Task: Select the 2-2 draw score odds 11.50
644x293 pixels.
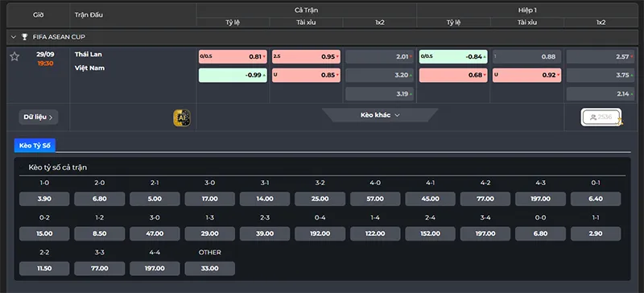Action: point(44,268)
